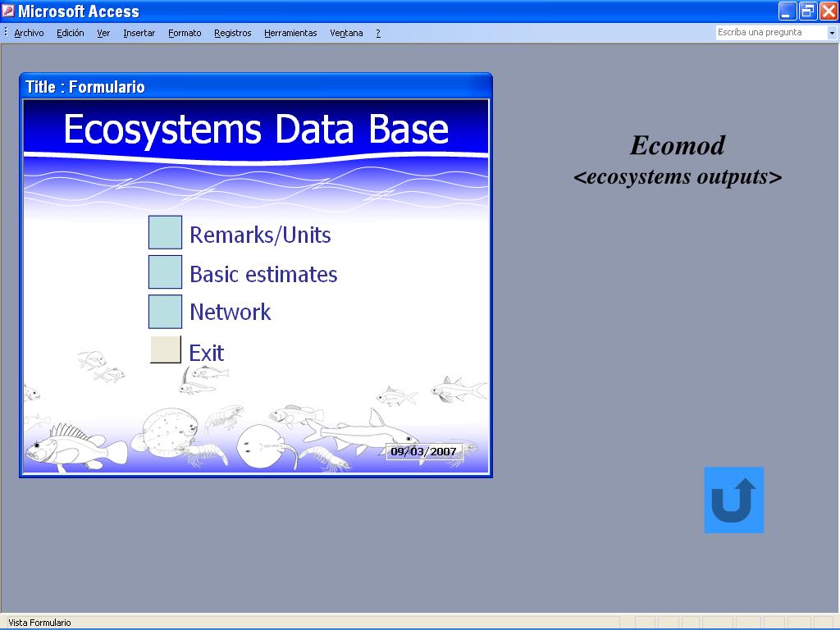
Task: Open the Ventana menu
Action: (346, 33)
